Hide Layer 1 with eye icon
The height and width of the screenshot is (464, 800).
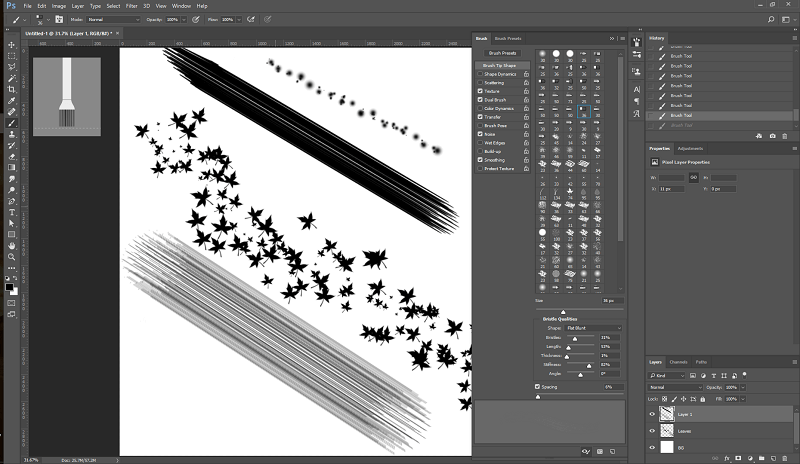[x=652, y=414]
